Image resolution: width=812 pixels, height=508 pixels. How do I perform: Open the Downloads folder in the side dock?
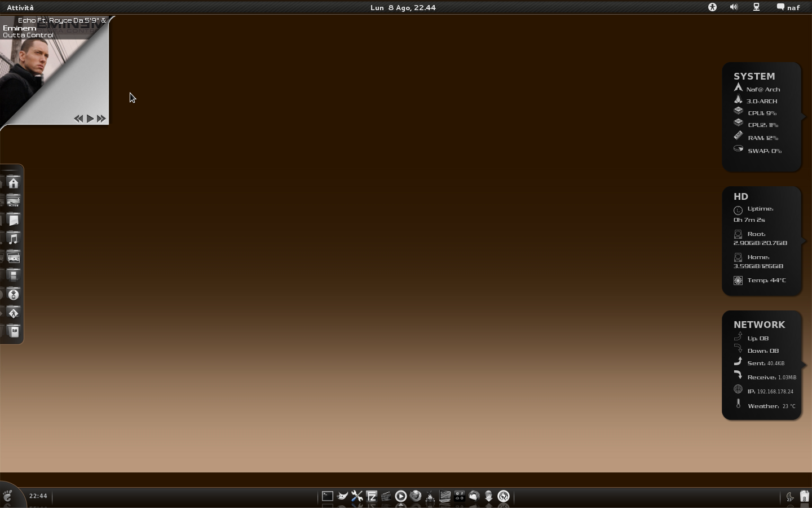tap(14, 295)
